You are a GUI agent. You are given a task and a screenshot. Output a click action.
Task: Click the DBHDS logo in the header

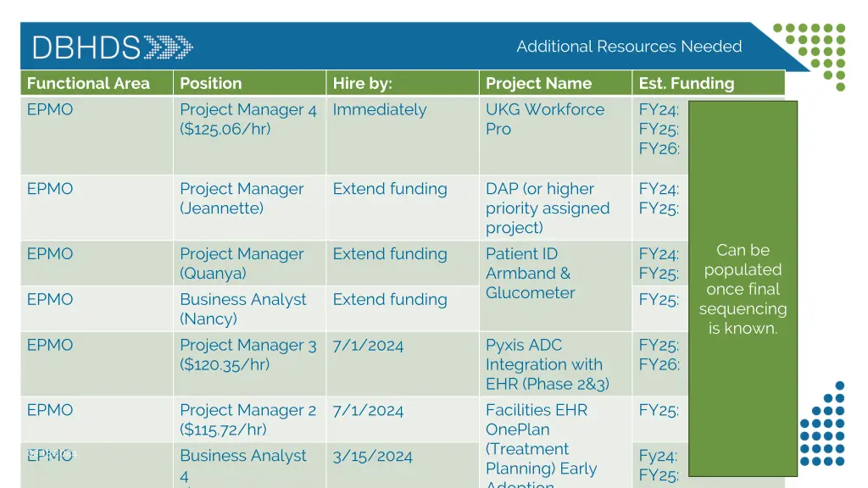click(86, 47)
